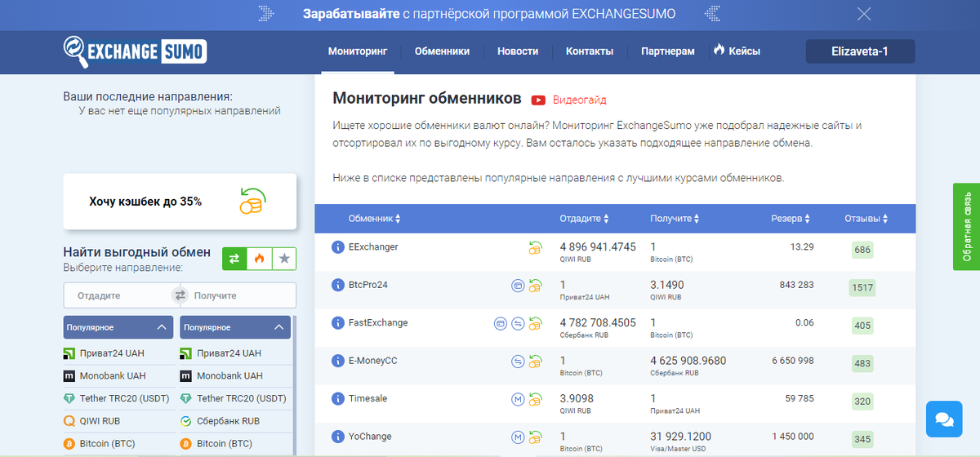Open the Контакты page

click(590, 51)
